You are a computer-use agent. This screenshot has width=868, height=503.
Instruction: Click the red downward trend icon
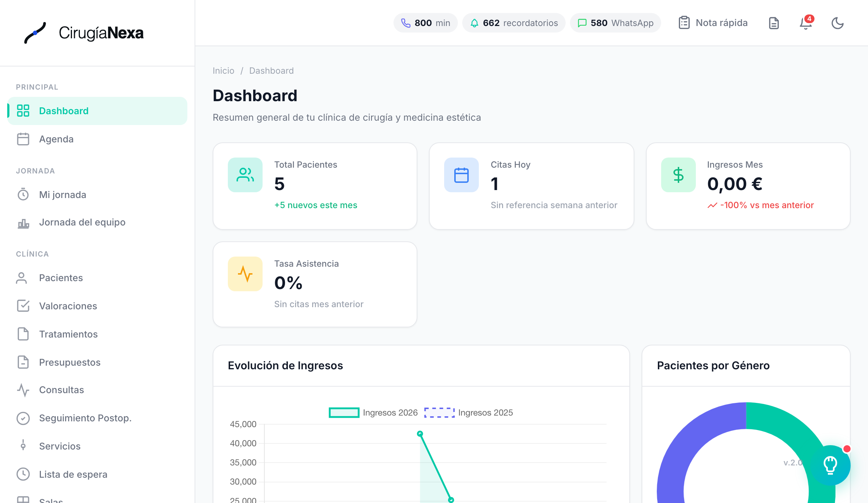(712, 205)
